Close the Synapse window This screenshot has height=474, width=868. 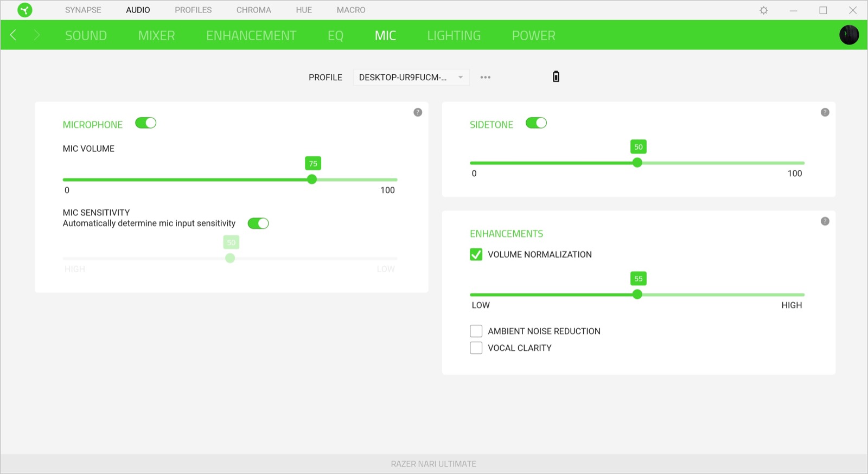[853, 10]
